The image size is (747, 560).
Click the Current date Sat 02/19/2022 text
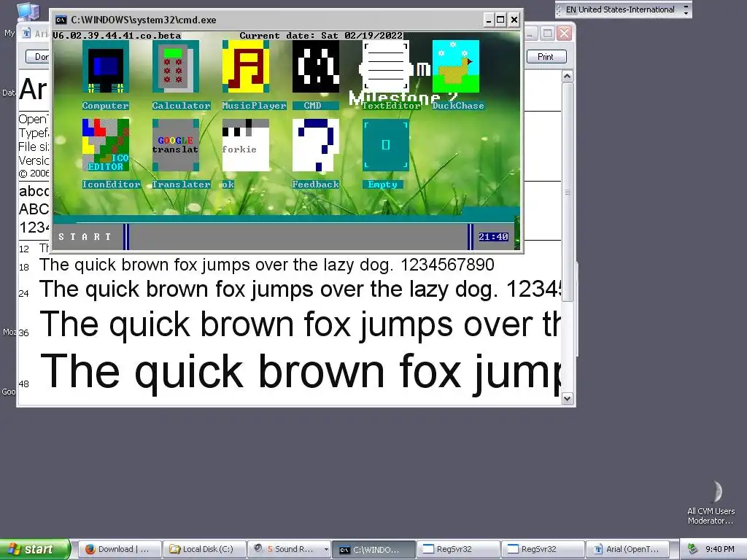click(321, 36)
